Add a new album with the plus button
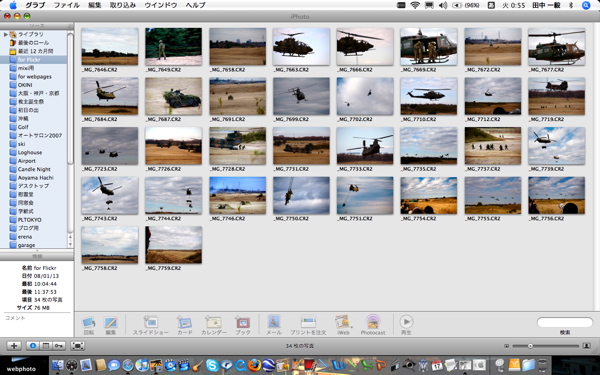The width and height of the screenshot is (600, 375). (14, 346)
